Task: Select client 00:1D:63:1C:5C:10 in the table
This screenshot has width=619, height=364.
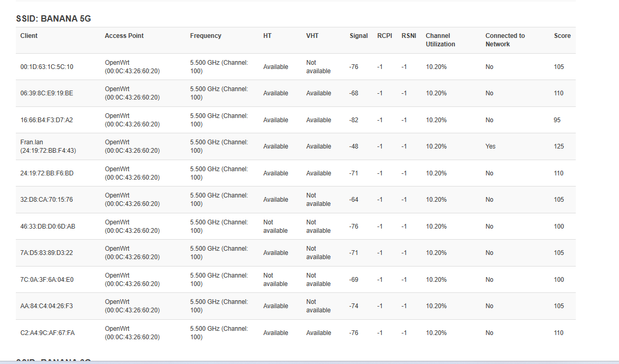Action: (x=47, y=67)
